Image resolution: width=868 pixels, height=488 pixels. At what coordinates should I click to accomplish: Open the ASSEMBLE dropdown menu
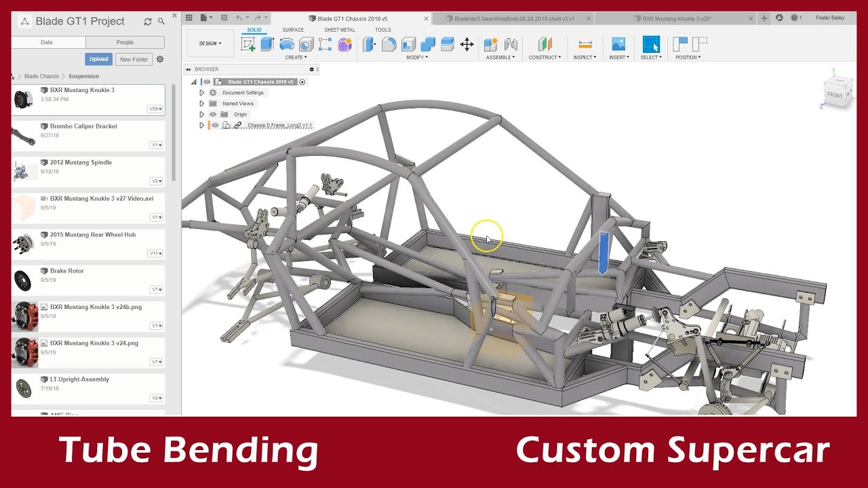(x=500, y=58)
